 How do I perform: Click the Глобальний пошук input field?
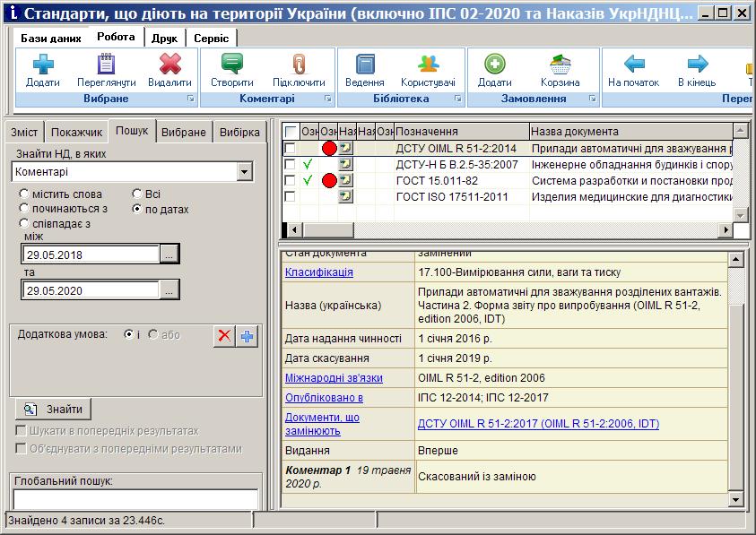click(x=136, y=499)
